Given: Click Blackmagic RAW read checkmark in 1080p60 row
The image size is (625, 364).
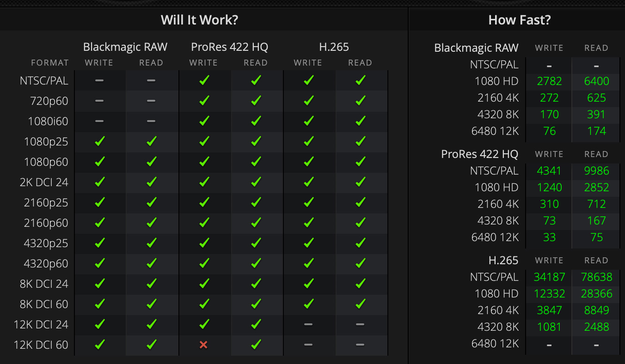Looking at the screenshot, I should click(x=152, y=162).
